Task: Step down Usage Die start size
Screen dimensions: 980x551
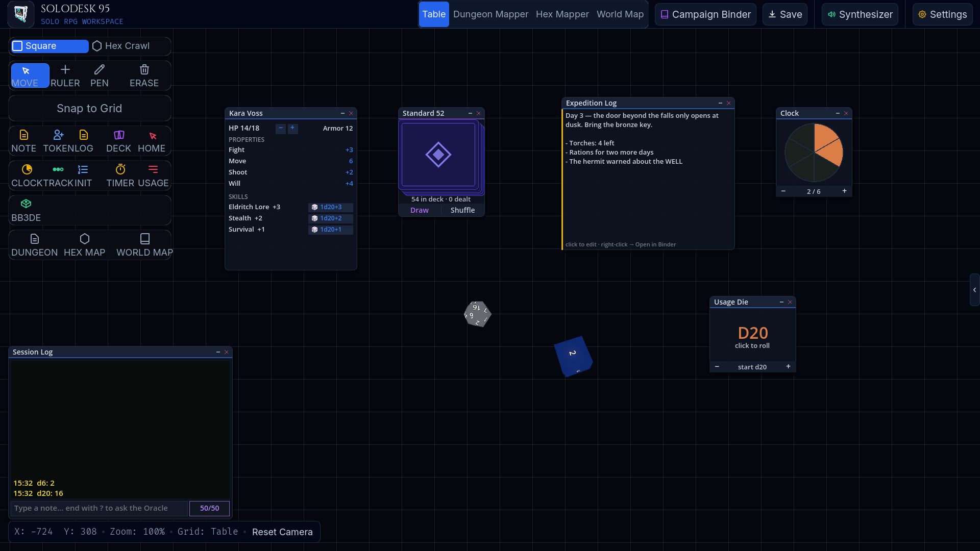Action: pos(717,367)
